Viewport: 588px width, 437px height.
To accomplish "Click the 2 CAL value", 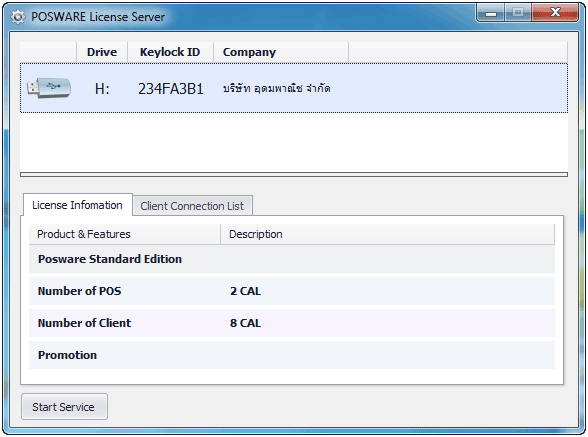I will click(x=245, y=291).
